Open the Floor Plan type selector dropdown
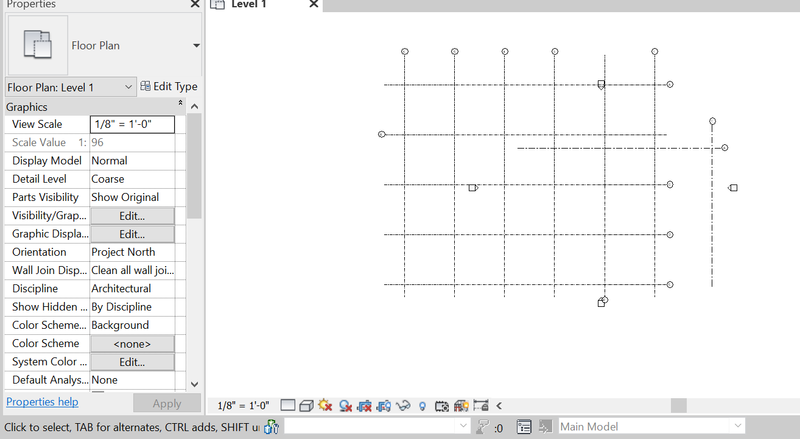Viewport: 800px width, 439px height. pyautogui.click(x=196, y=45)
